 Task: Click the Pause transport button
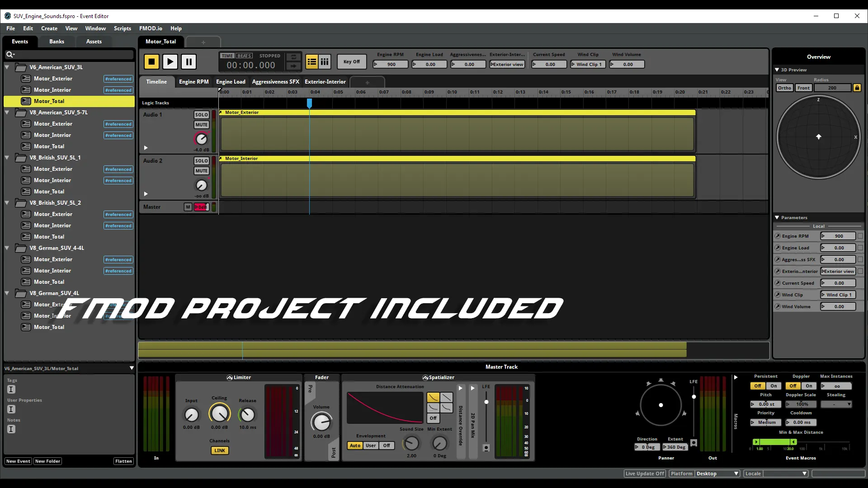[x=189, y=61]
